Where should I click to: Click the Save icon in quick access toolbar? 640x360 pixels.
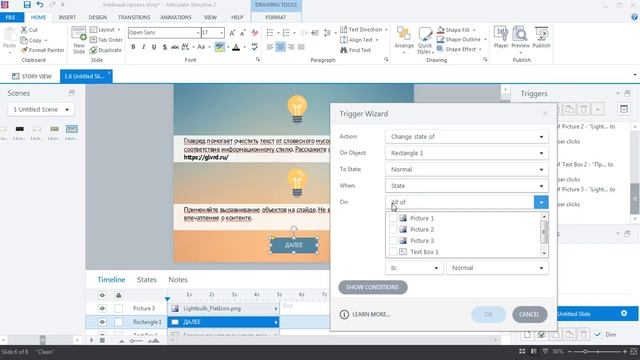click(x=27, y=5)
